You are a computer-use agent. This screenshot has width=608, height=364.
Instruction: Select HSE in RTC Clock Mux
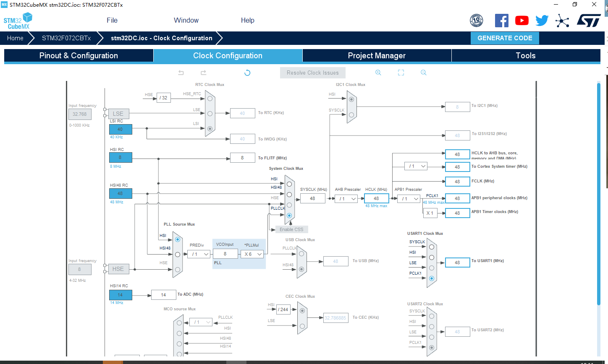click(x=210, y=99)
